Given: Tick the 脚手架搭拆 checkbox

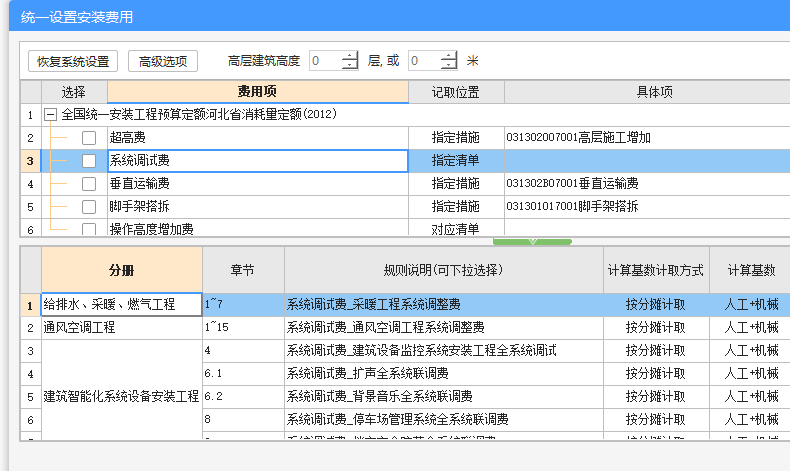Looking at the screenshot, I should [x=89, y=207].
